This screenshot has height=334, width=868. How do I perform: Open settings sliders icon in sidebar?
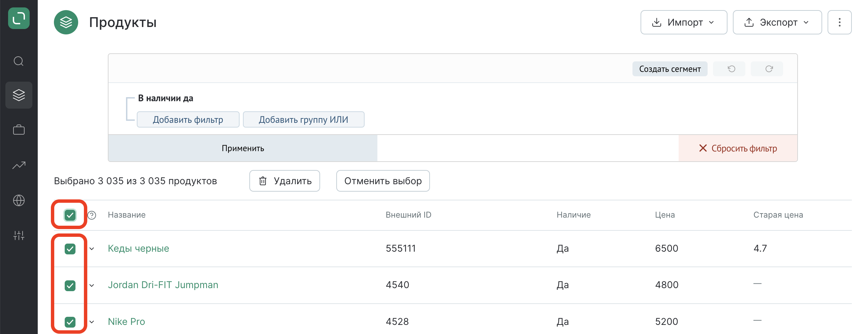tap(19, 235)
